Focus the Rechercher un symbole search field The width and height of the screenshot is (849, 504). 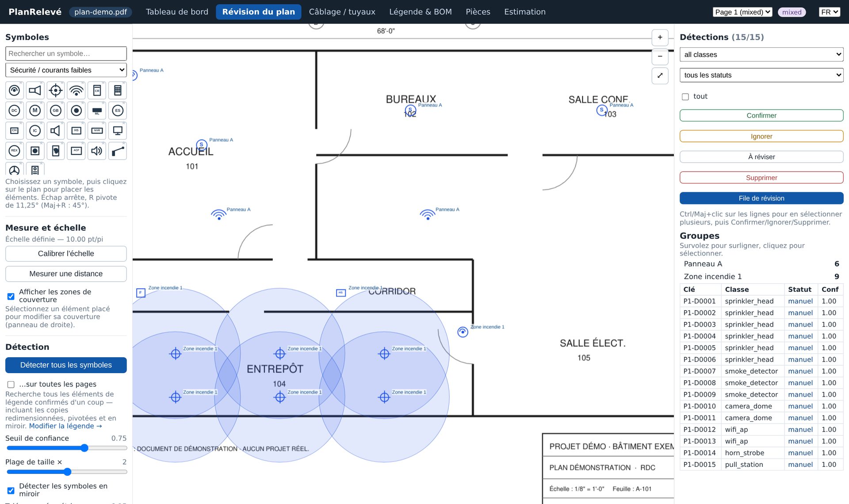click(x=66, y=53)
